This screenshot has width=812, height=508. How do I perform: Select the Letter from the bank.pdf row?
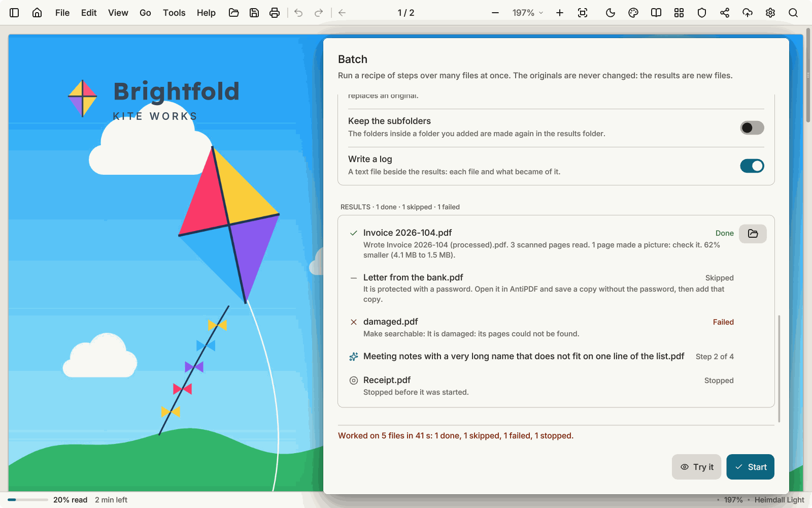556,288
